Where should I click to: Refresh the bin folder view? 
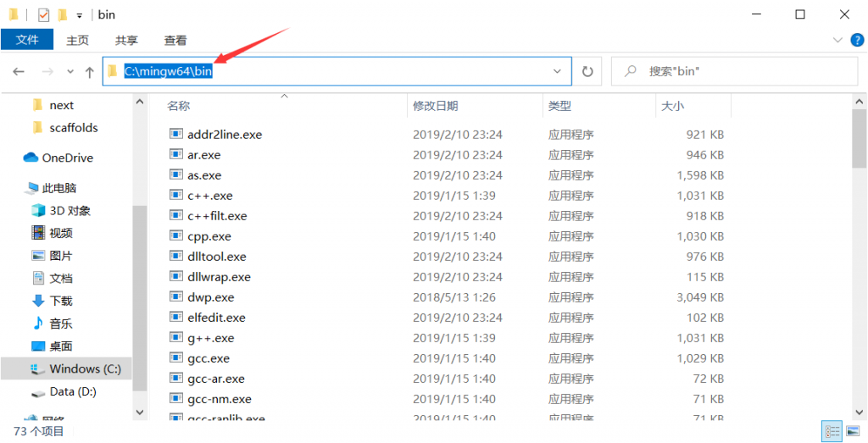coord(587,72)
